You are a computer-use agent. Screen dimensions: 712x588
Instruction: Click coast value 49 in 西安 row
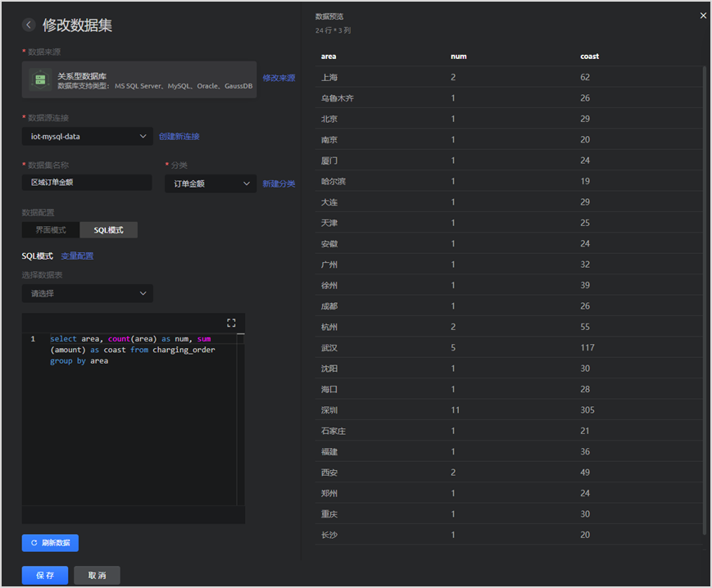(x=585, y=473)
